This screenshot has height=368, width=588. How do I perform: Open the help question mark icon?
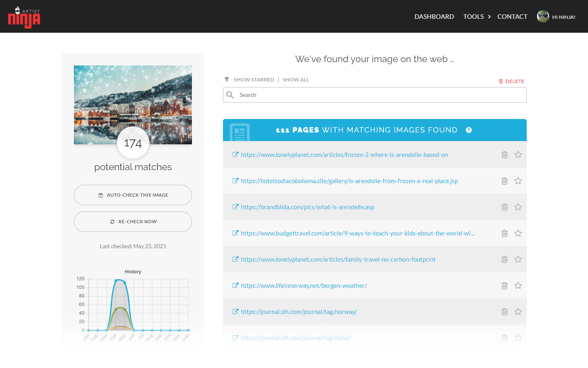(x=469, y=130)
